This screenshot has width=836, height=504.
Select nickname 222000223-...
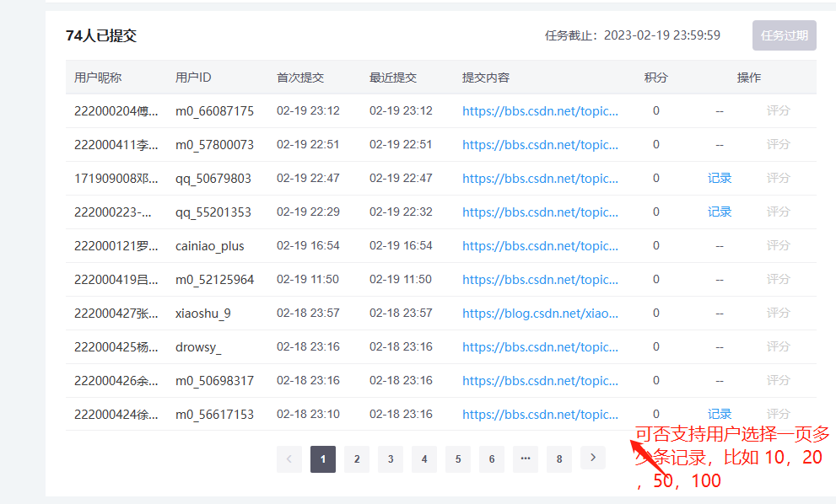pos(113,212)
